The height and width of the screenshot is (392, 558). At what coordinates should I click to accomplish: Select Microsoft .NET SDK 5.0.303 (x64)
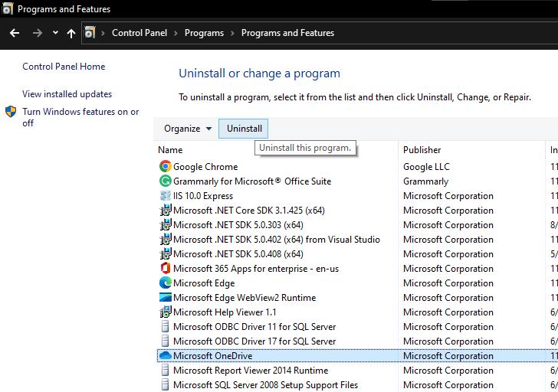(238, 225)
